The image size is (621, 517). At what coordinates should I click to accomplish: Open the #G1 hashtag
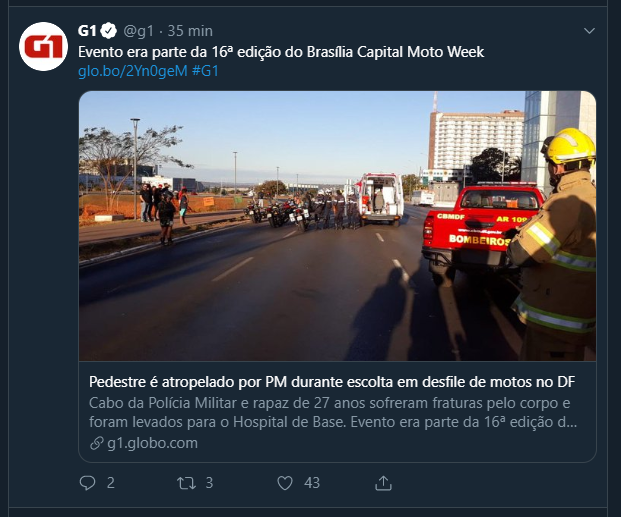click(x=205, y=71)
